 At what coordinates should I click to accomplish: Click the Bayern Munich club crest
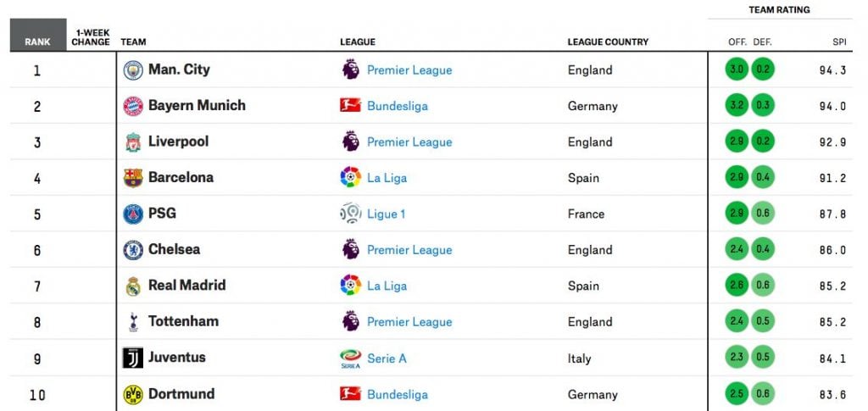click(133, 106)
